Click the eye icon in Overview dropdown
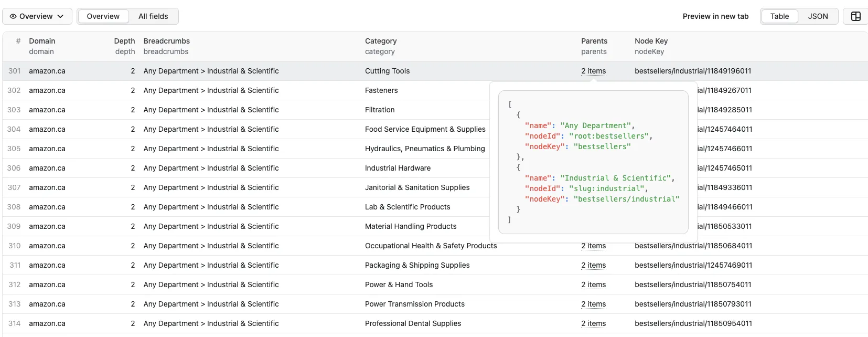The height and width of the screenshot is (337, 868). [13, 16]
